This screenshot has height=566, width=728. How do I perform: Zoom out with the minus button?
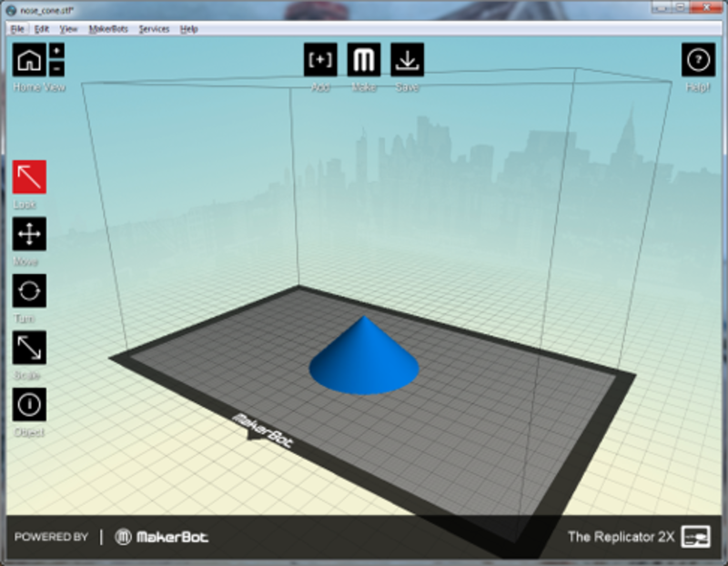coord(56,69)
